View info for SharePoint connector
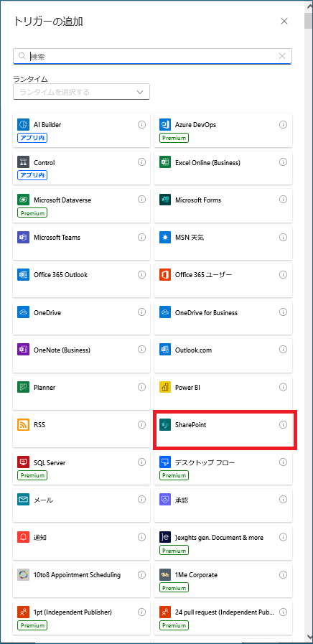313x644 pixels. coord(283,425)
